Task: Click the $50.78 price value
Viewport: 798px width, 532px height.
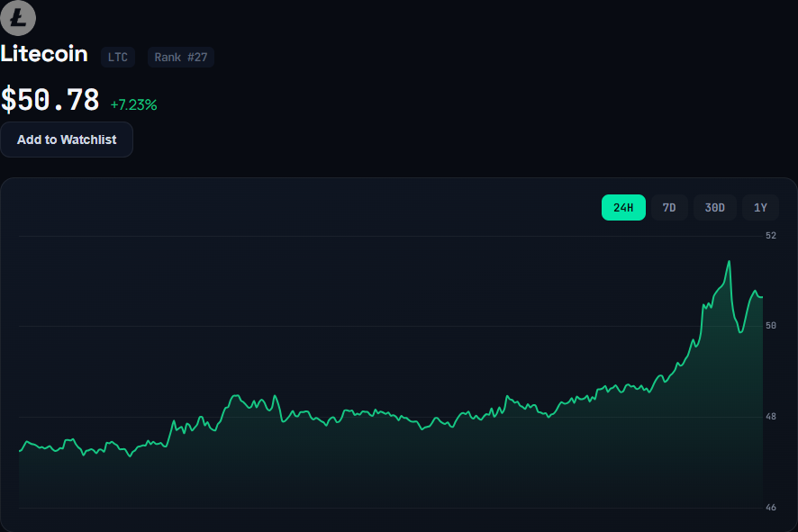Action: click(x=50, y=100)
